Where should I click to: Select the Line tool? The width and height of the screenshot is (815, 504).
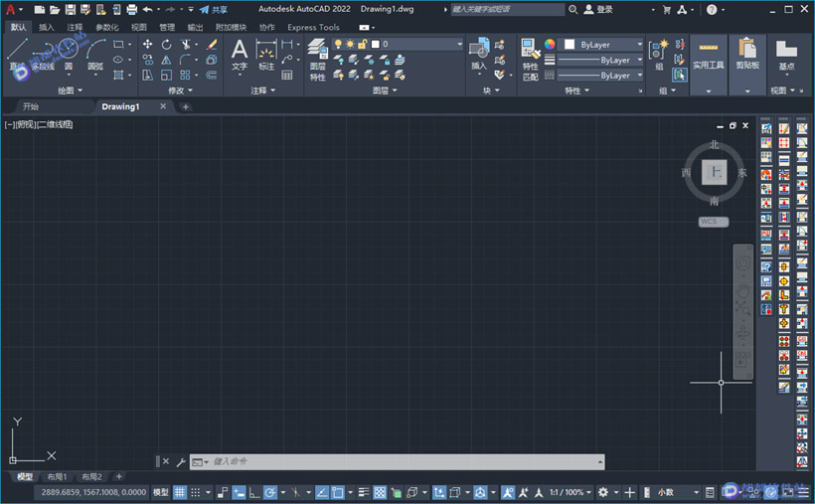point(17,56)
